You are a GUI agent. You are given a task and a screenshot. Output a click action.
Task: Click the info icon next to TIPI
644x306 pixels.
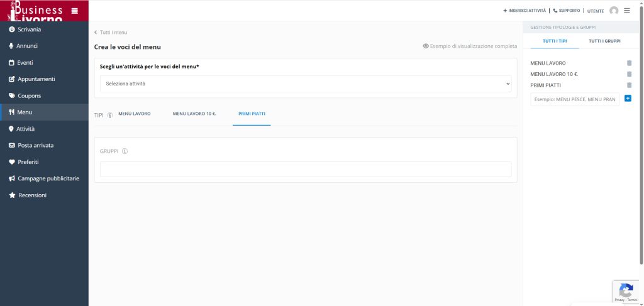[110, 115]
